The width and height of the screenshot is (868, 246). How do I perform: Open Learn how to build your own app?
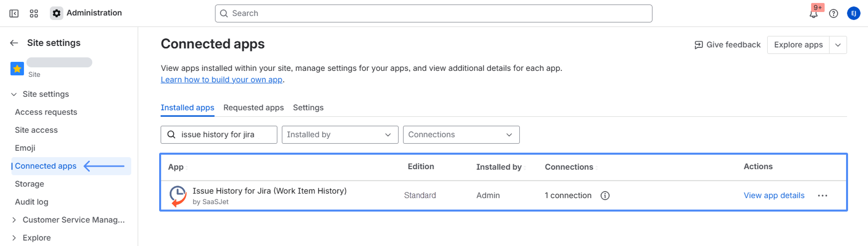tap(221, 80)
